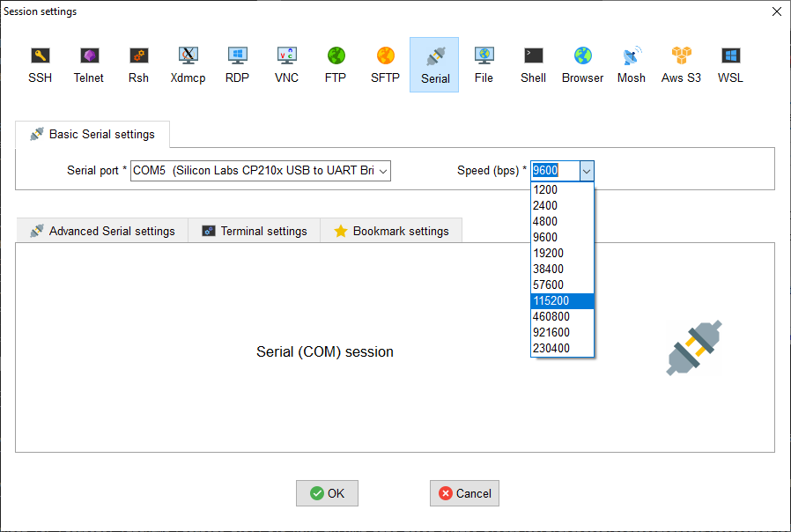This screenshot has width=791, height=532.
Task: Select the RDP session type
Action: point(237,64)
